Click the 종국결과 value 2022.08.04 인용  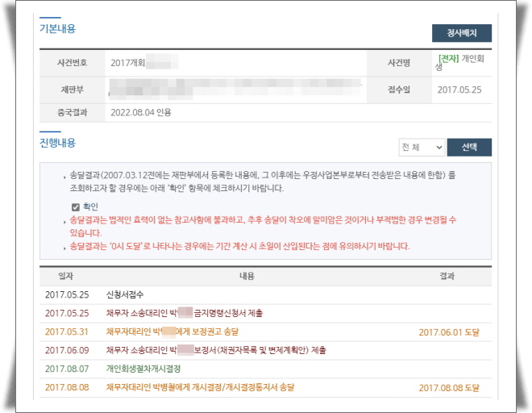coord(140,112)
